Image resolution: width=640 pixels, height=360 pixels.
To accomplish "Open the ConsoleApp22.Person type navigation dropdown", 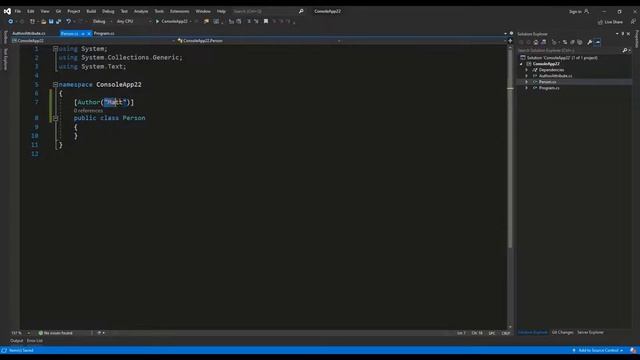I will tap(259, 41).
